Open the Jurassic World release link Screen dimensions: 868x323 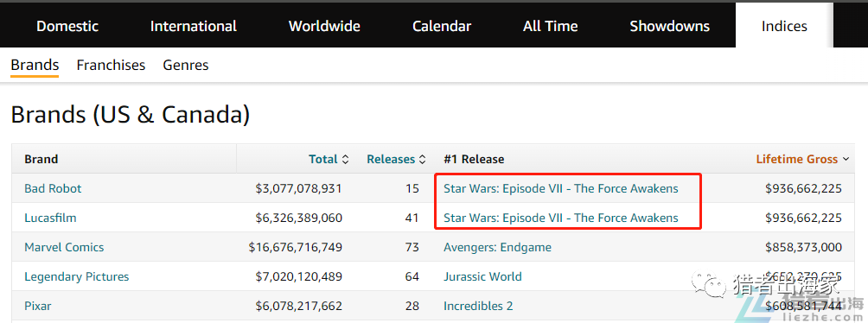pos(482,276)
